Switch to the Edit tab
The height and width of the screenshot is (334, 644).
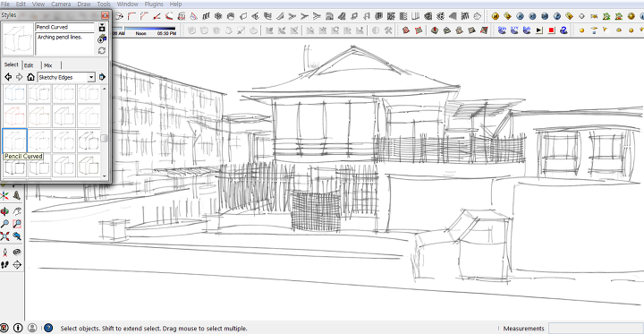point(29,65)
